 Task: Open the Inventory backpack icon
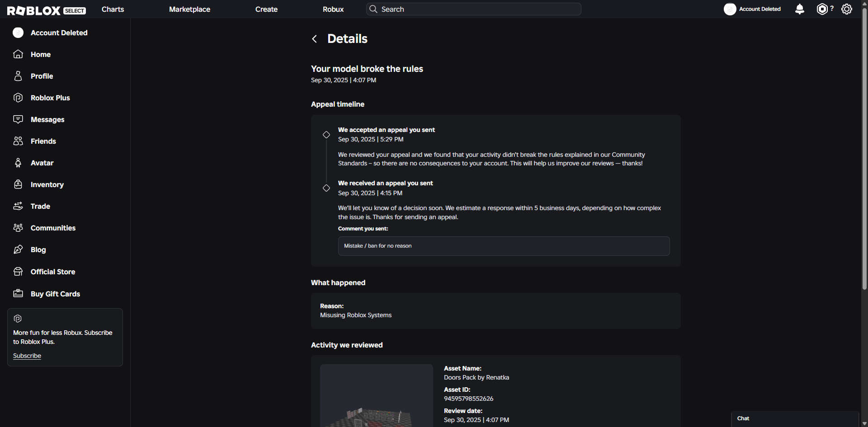pos(18,184)
